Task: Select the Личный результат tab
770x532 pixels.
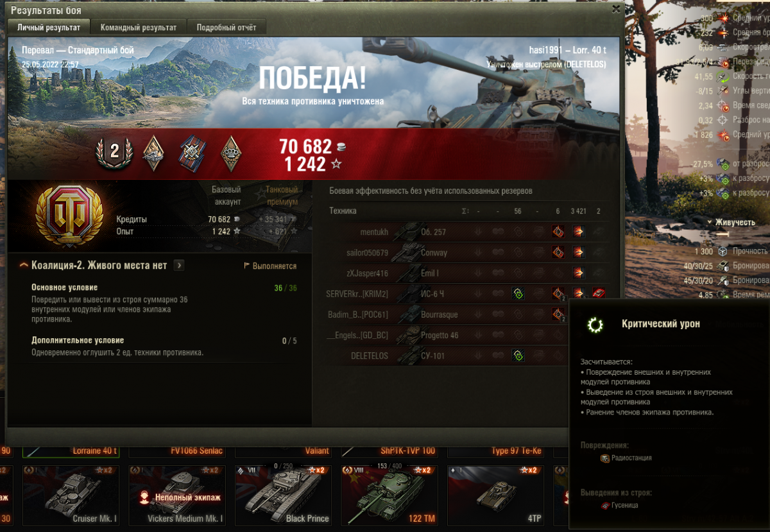Action: click(x=49, y=27)
